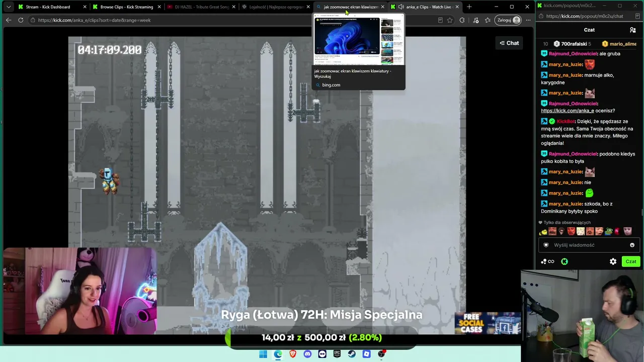Open the browser extensions menu
This screenshot has width=644, height=362.
[x=462, y=20]
